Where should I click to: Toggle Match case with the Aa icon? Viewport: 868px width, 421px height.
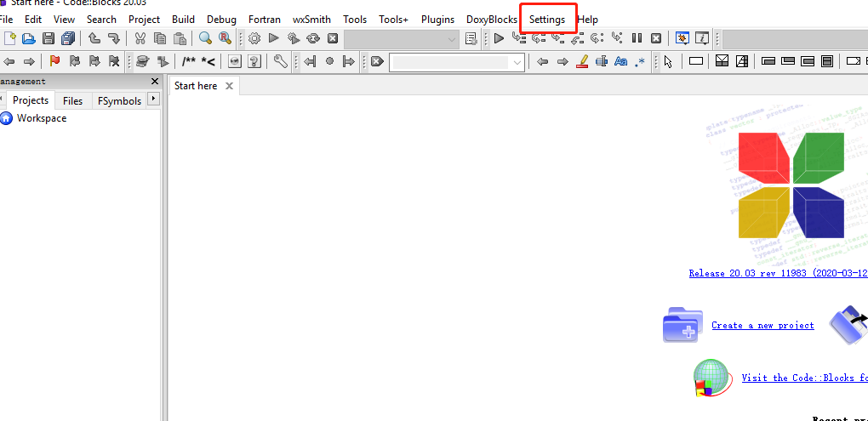[620, 61]
